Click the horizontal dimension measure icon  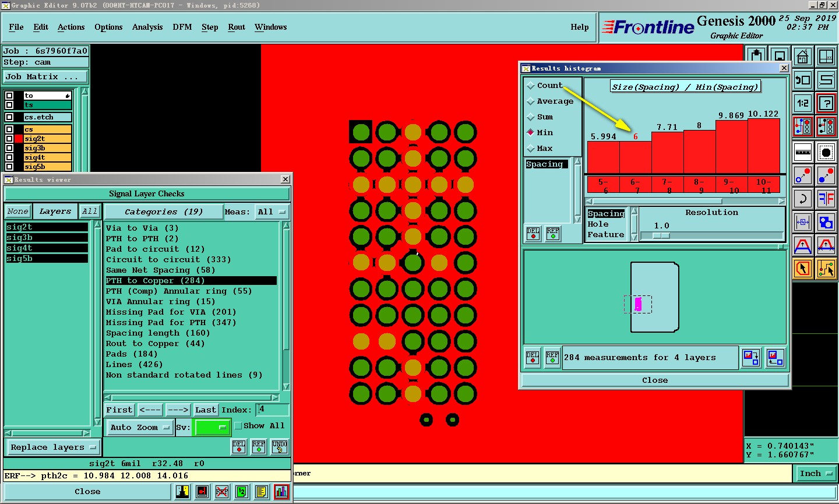tap(803, 222)
